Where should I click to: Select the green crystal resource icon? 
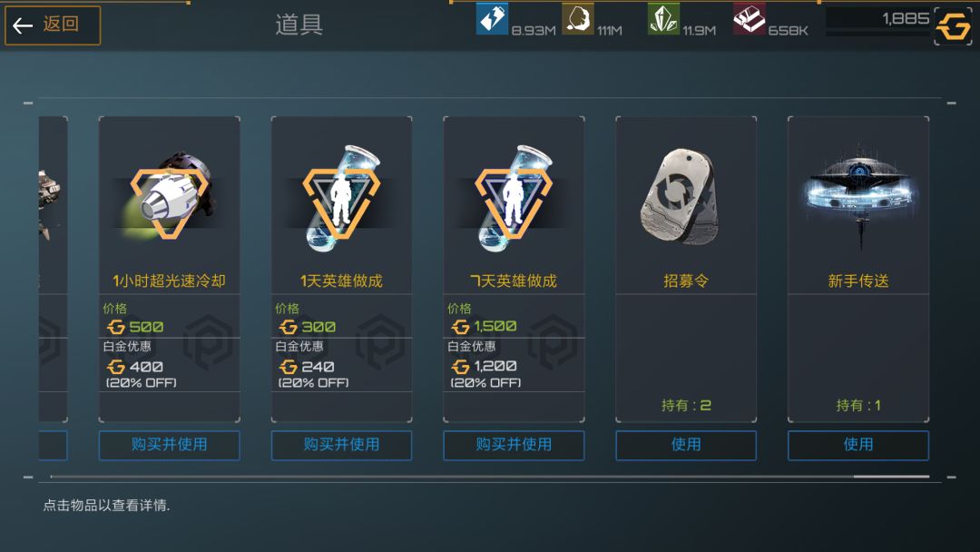663,19
